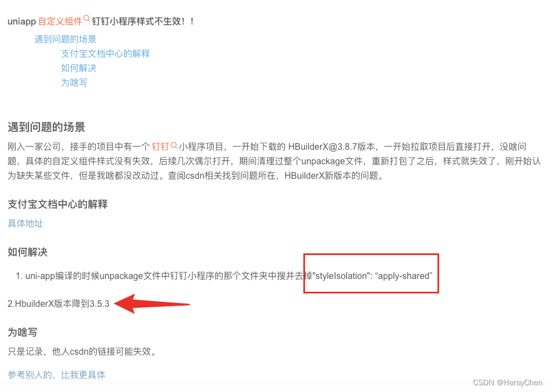Click the article title text uniapp

(22, 22)
